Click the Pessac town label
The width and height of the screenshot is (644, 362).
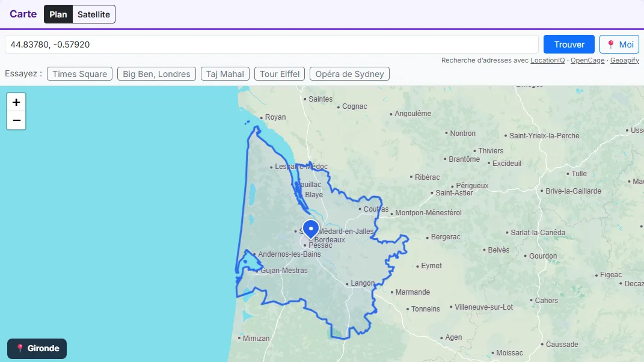point(320,245)
